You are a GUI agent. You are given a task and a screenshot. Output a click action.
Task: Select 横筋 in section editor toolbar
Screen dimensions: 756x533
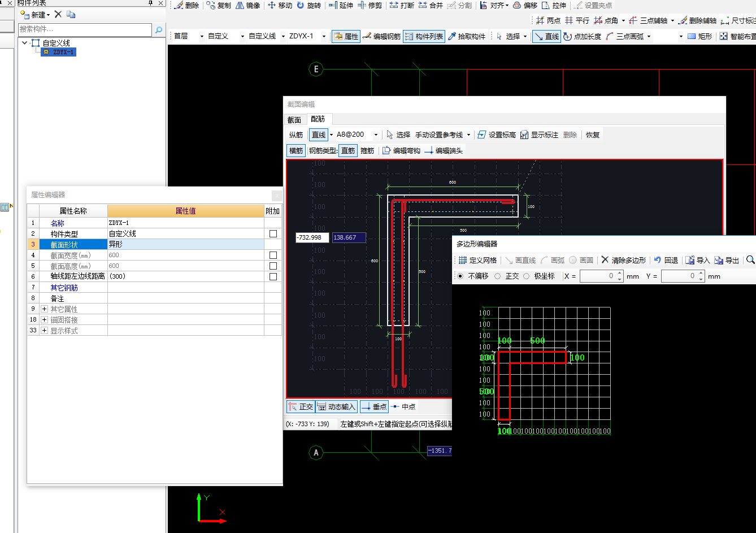pos(296,150)
